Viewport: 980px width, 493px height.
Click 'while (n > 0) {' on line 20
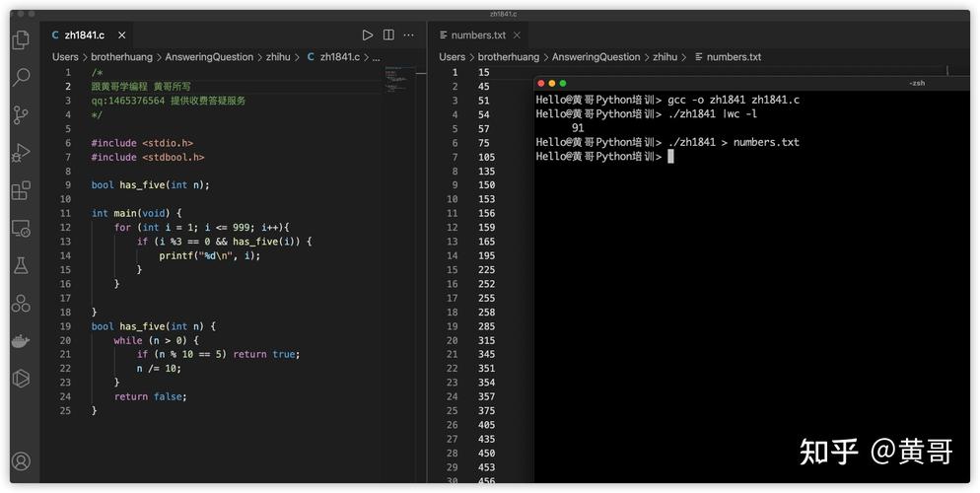tap(156, 340)
